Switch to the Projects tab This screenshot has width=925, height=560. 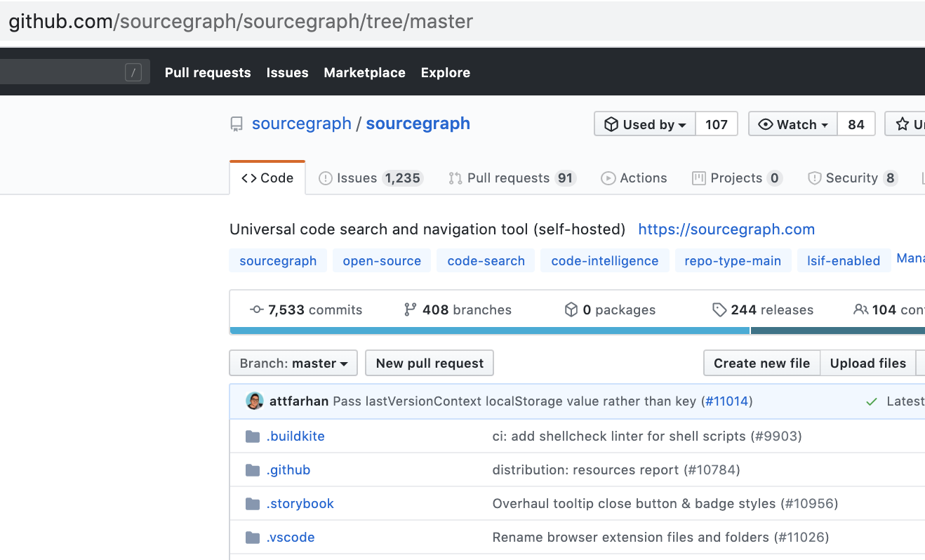click(737, 178)
